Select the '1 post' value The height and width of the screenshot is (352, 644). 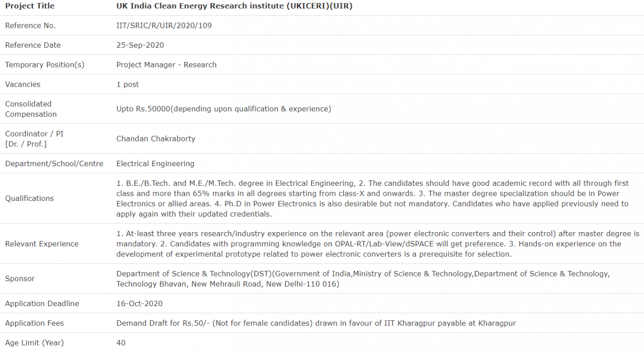coord(128,85)
